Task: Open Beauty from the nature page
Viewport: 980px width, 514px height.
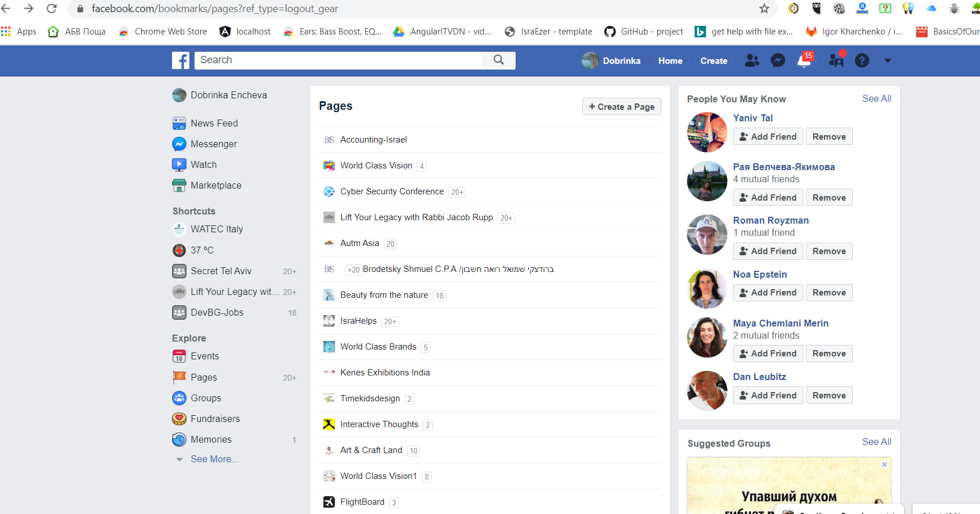Action: pos(384,295)
